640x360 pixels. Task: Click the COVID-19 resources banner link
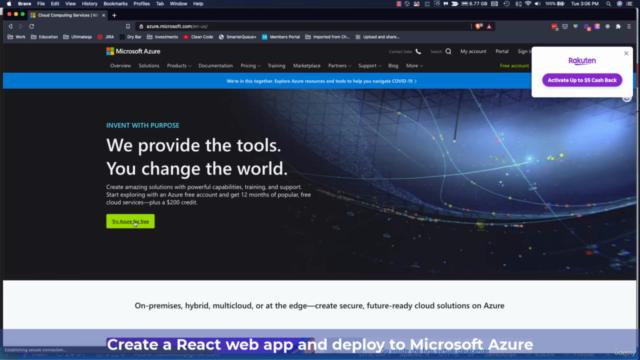tap(322, 81)
